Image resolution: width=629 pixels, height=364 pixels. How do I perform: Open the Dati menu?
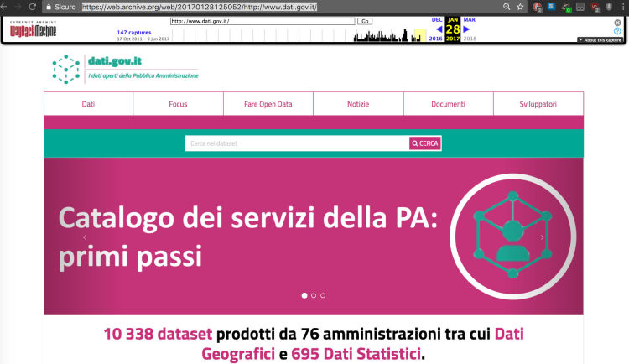88,104
